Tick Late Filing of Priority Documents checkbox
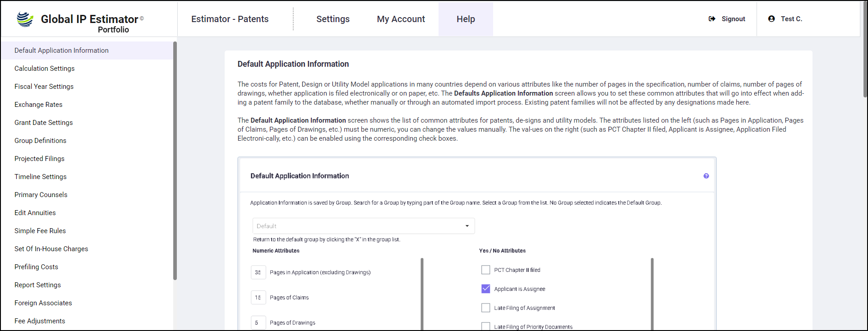868x331 pixels. (x=485, y=326)
